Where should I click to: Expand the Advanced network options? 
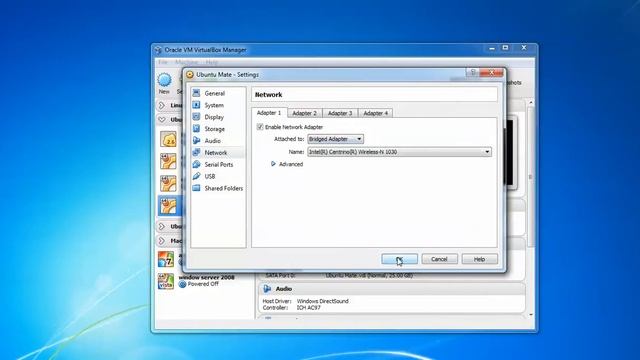(x=273, y=164)
